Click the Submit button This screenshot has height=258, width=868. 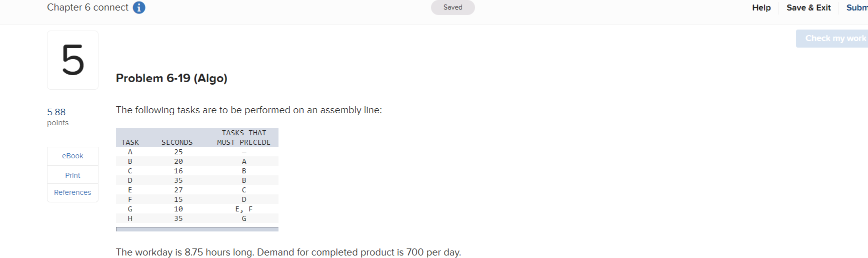(x=857, y=8)
